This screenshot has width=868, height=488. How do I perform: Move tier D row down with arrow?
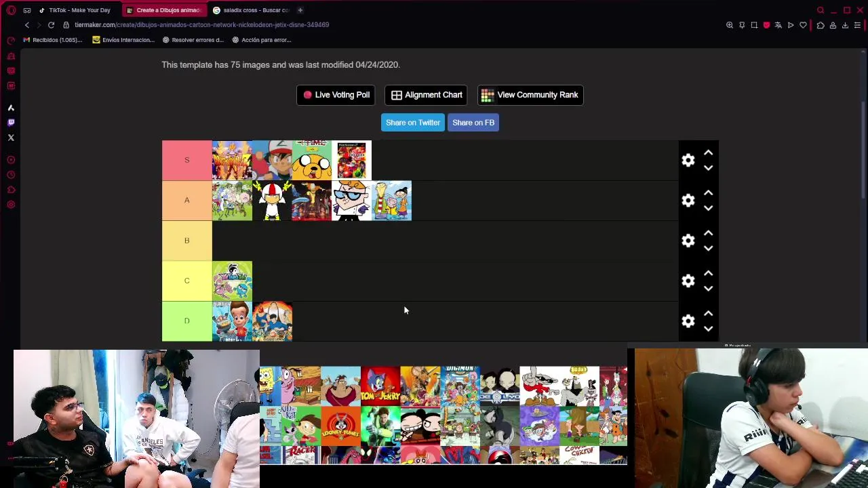708,328
